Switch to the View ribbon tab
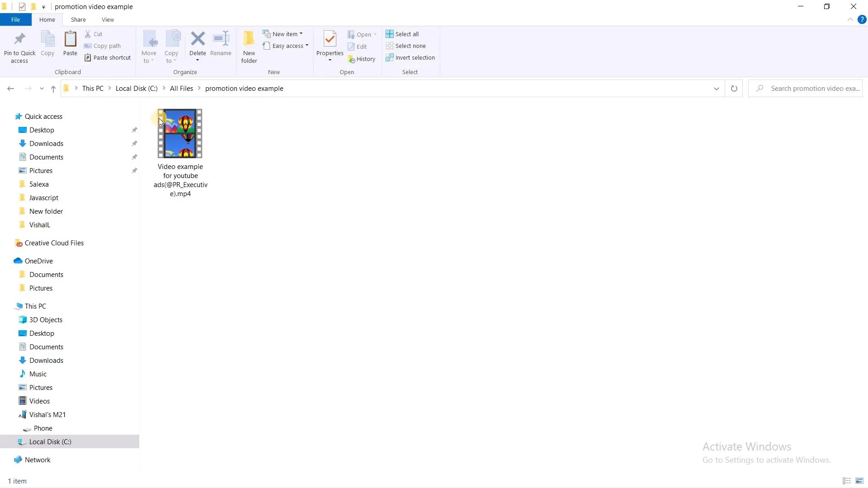 pos(108,19)
